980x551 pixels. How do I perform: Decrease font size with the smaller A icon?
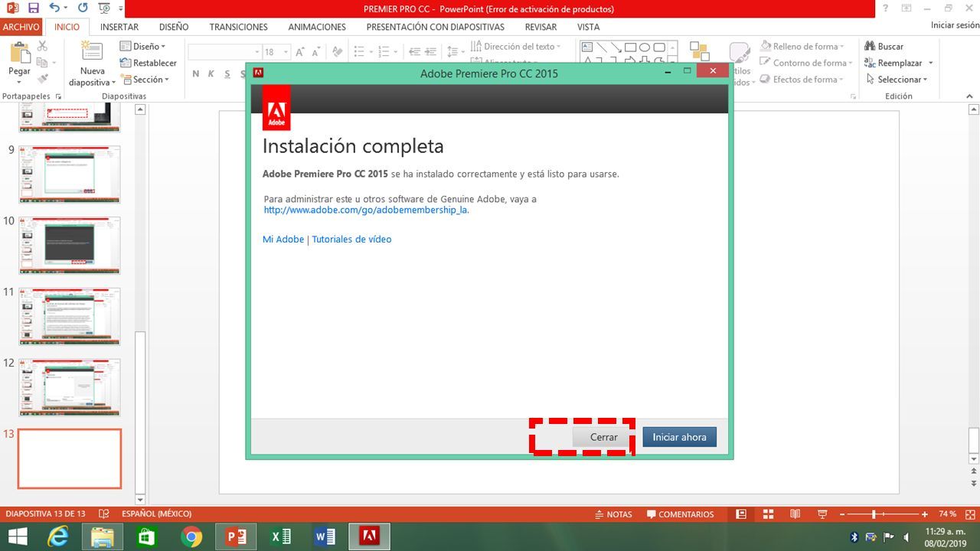pyautogui.click(x=316, y=52)
